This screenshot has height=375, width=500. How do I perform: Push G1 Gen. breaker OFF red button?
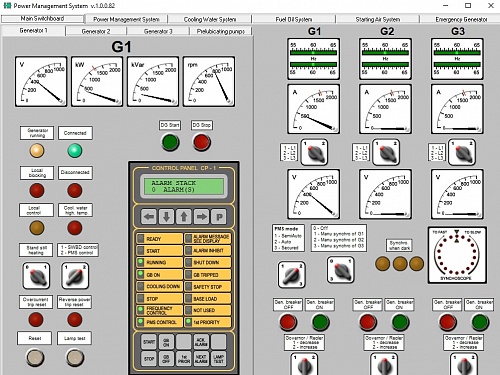[288, 322]
